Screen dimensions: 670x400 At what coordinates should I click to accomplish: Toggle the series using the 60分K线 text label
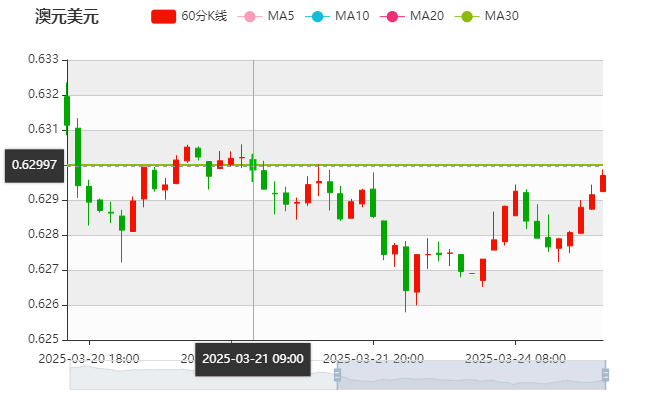[x=204, y=17]
